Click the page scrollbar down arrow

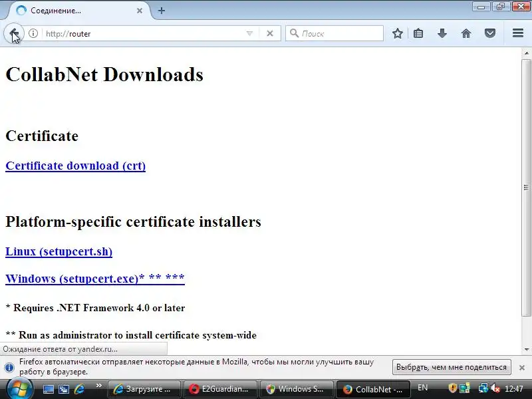click(x=527, y=349)
